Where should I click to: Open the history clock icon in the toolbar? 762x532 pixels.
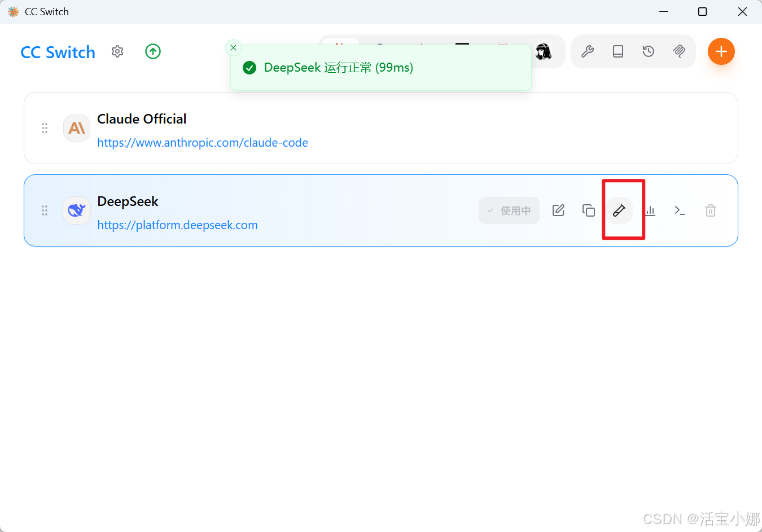click(x=649, y=51)
